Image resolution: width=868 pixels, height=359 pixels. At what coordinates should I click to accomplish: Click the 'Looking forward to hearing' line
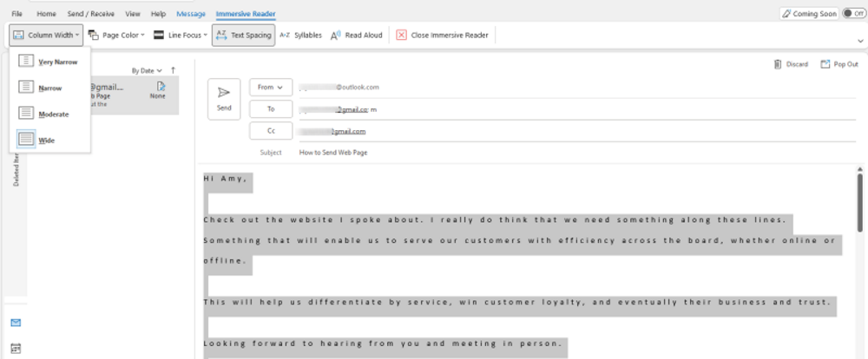click(383, 343)
